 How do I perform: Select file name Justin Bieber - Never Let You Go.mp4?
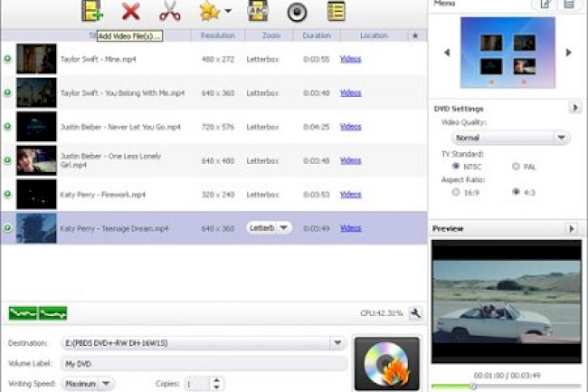(120, 127)
